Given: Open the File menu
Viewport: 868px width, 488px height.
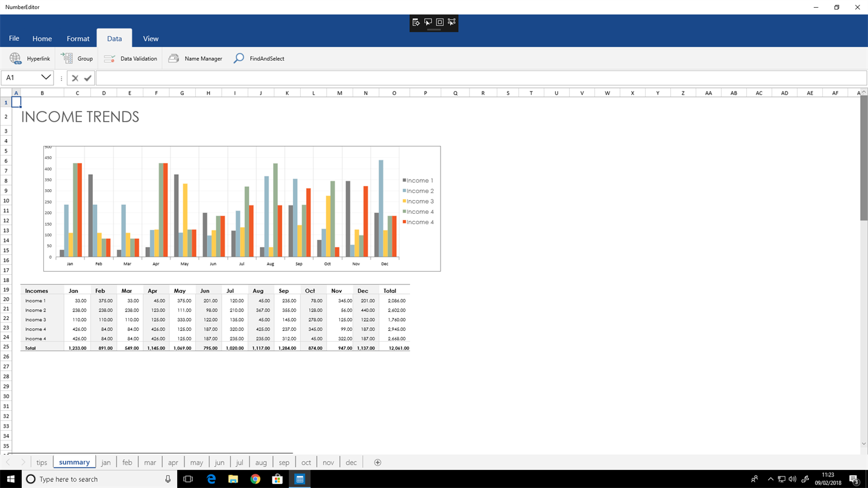Looking at the screenshot, I should tap(14, 38).
